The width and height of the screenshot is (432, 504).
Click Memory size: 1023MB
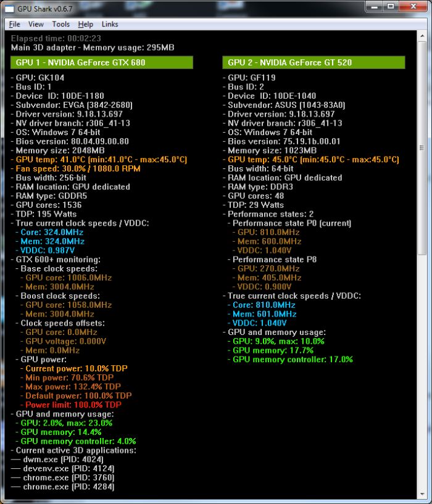click(270, 151)
